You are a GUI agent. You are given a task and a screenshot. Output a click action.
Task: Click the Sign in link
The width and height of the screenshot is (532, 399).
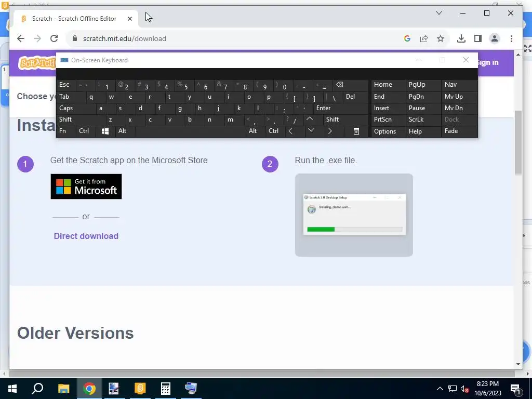pyautogui.click(x=488, y=62)
